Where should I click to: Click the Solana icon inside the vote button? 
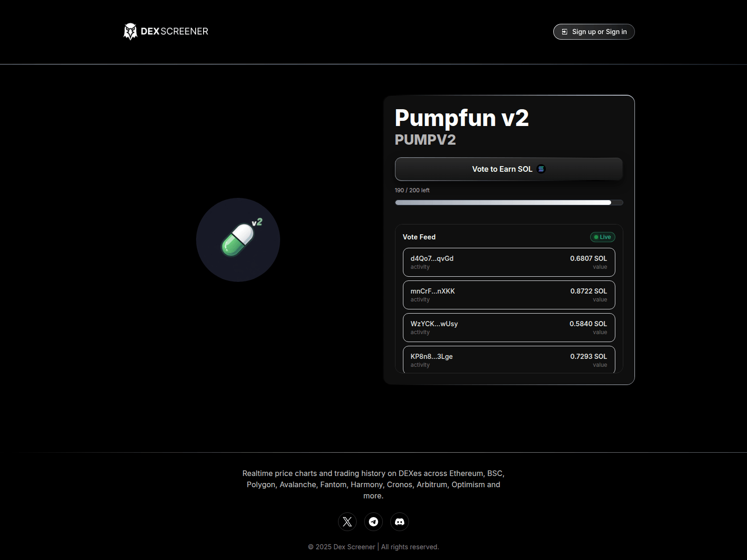tap(541, 169)
